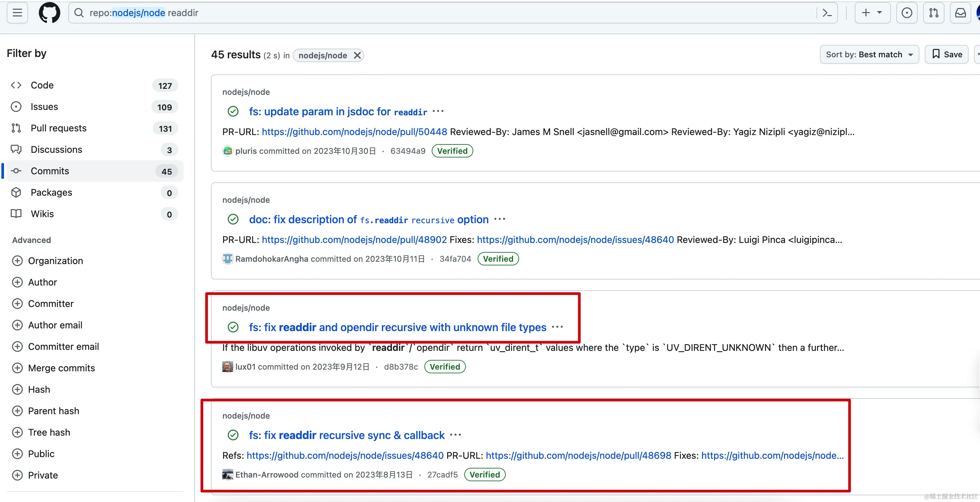Focus the search field containing repo:nodejs/node readdir
The width and height of the screenshot is (980, 502).
[x=453, y=13]
